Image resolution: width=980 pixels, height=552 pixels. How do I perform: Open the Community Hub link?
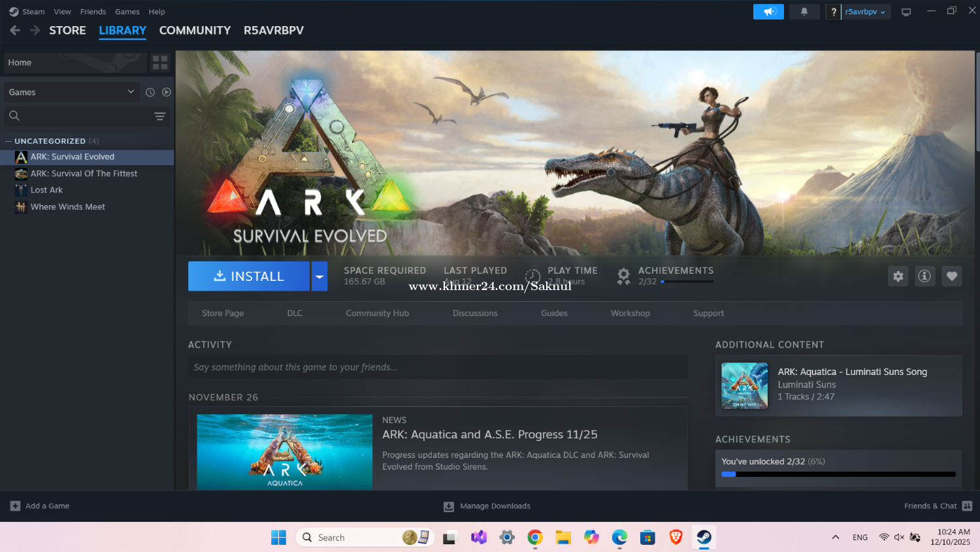point(377,314)
